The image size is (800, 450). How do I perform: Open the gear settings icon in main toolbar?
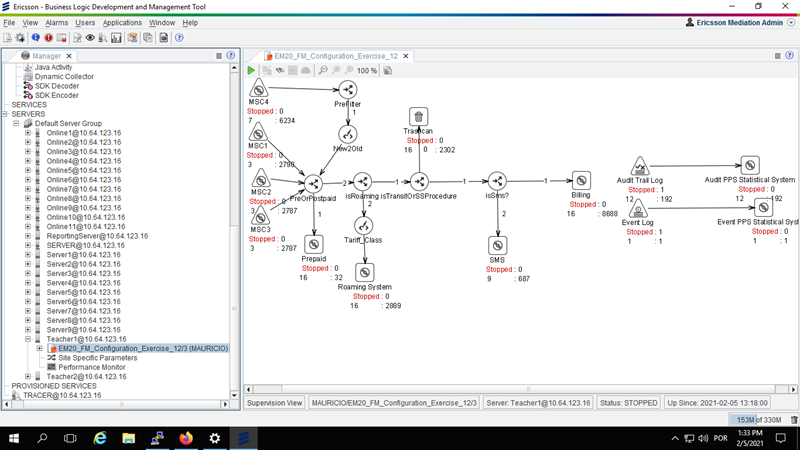click(20, 38)
